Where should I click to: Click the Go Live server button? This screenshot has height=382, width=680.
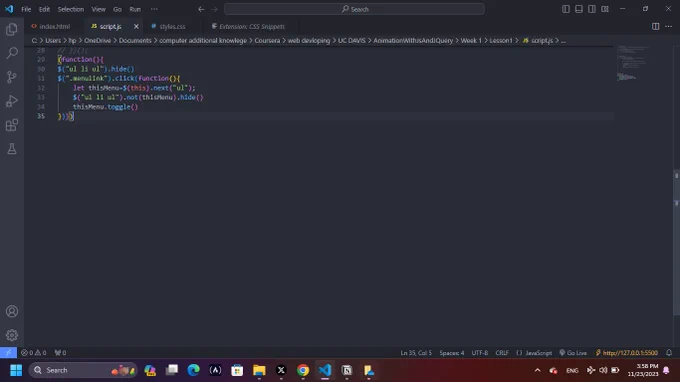(x=573, y=353)
